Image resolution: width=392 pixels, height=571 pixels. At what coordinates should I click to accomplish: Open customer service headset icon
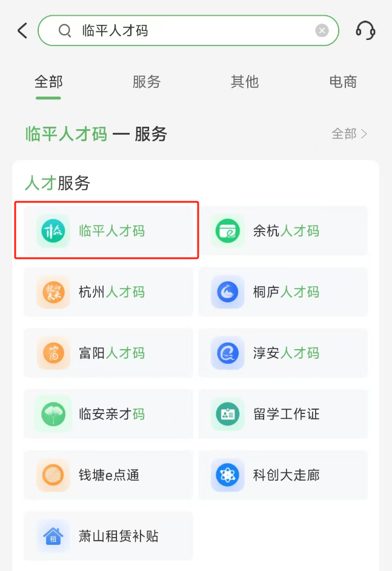click(x=365, y=30)
